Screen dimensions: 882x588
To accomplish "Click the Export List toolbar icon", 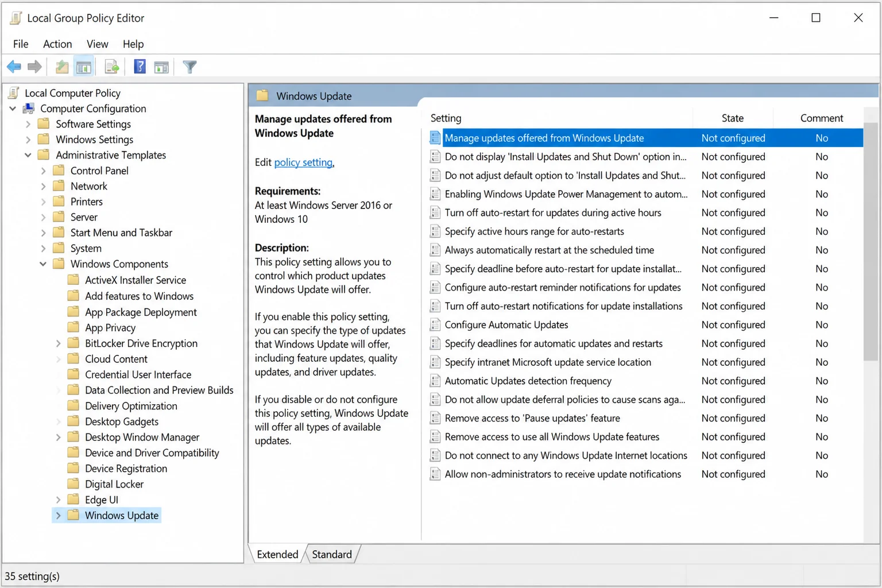I will click(112, 67).
